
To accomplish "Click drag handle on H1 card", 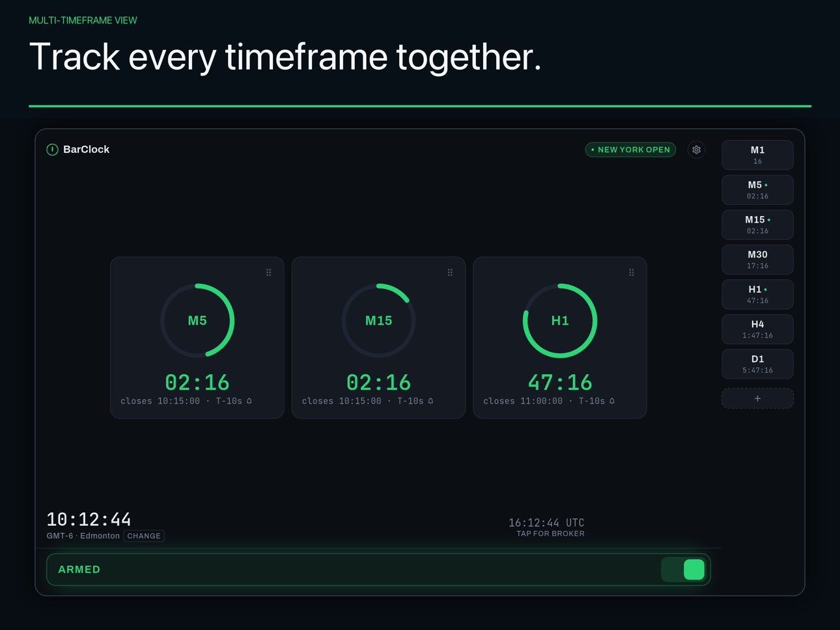I will 632,273.
